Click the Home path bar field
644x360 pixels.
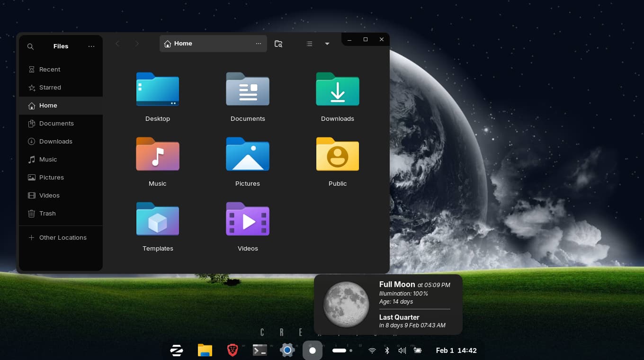208,44
